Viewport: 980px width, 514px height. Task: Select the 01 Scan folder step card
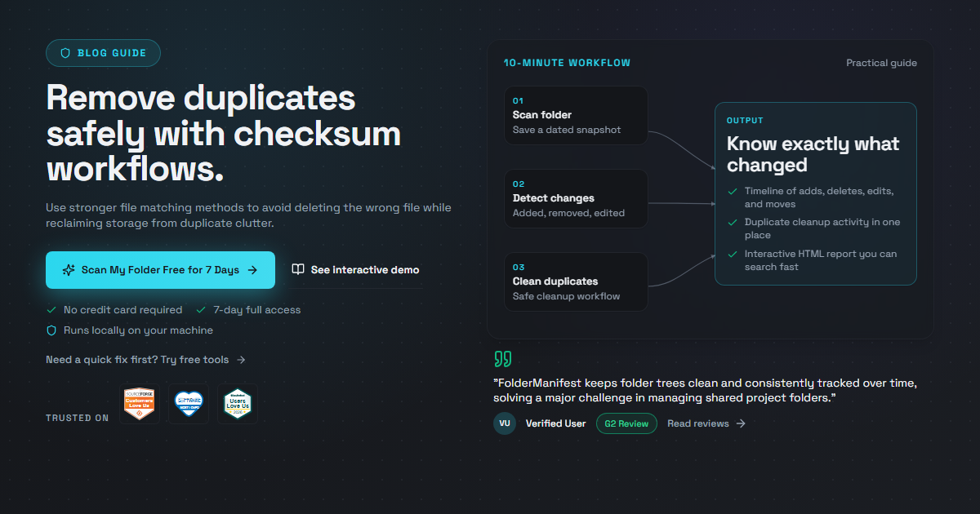click(576, 116)
